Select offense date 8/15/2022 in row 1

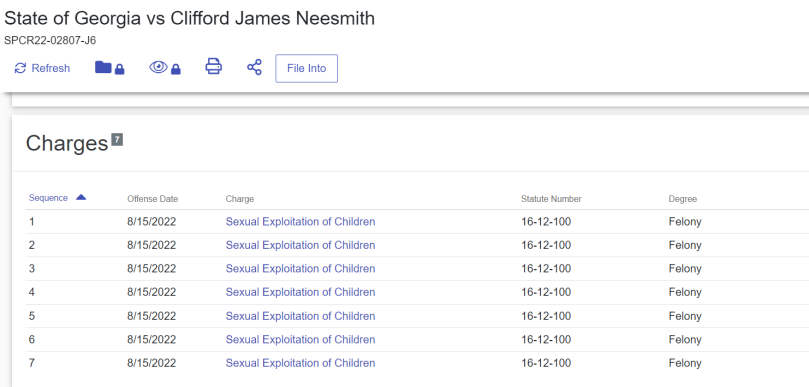tap(152, 222)
